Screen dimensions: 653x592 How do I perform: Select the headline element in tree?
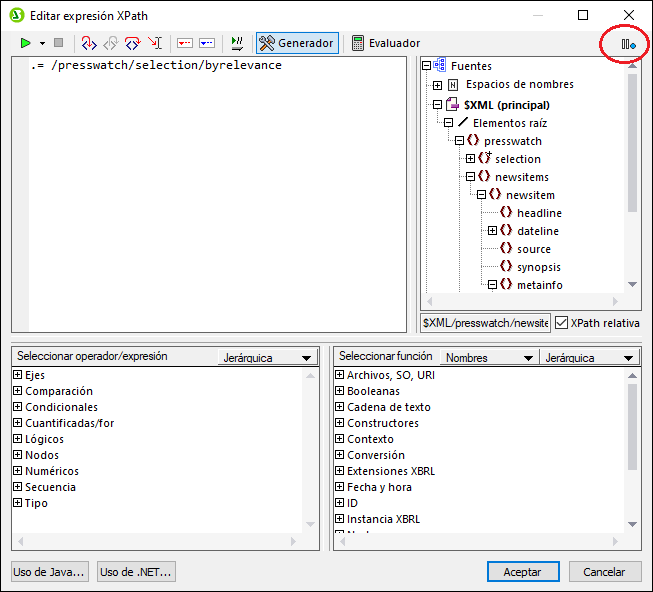tap(539, 213)
